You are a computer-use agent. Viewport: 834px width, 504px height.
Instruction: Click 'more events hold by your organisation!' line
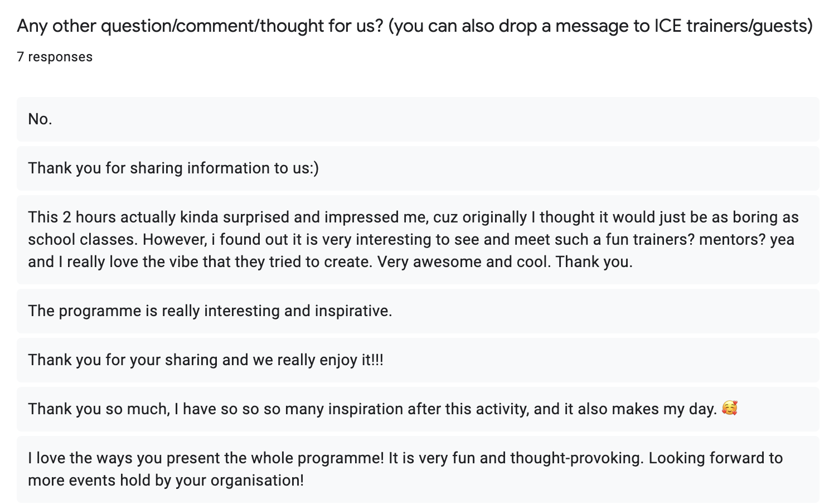(x=166, y=481)
